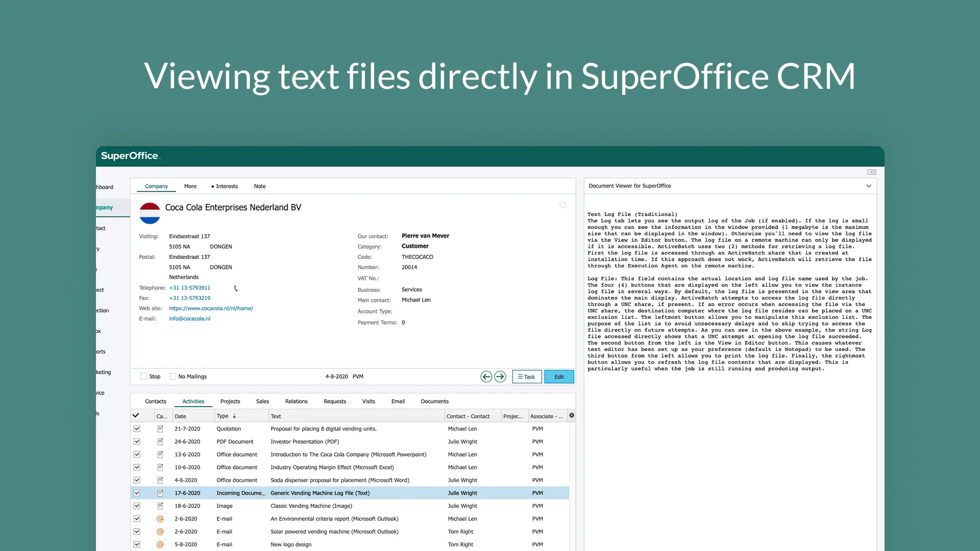Click the document icon for Quotation row

coord(160,429)
